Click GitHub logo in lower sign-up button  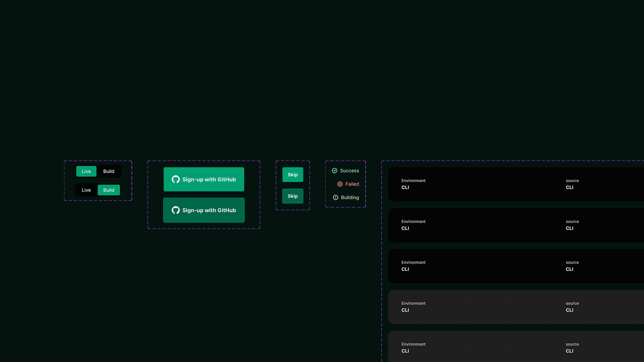175,210
